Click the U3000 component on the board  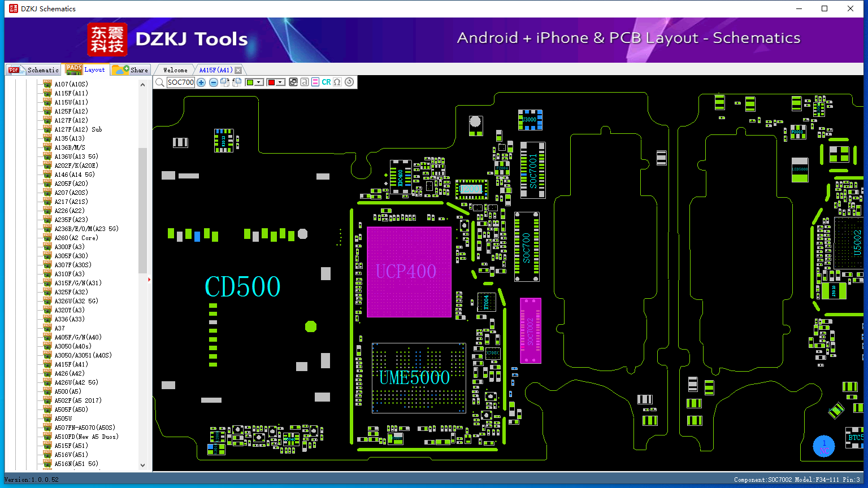[x=530, y=120]
